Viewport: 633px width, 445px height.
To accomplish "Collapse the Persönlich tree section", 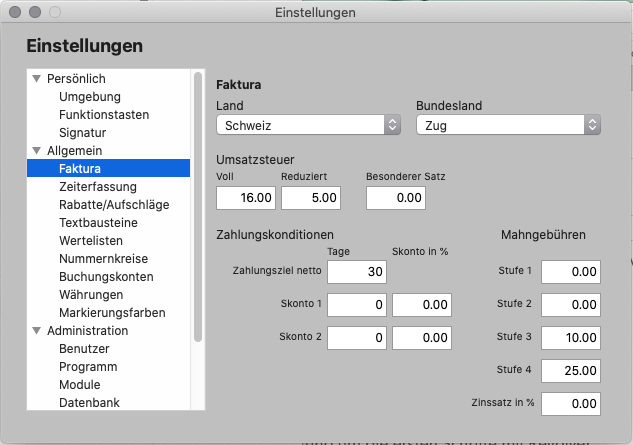I will point(37,79).
